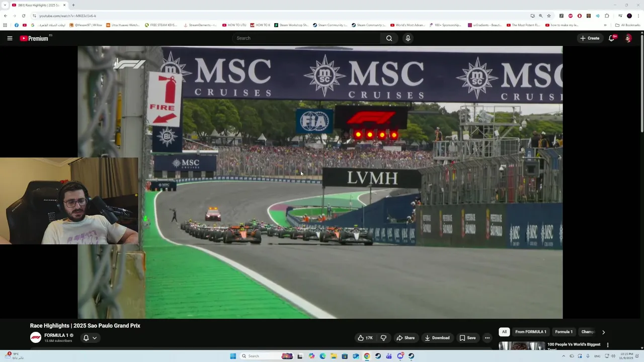Open options for 100 People video

tap(608, 345)
